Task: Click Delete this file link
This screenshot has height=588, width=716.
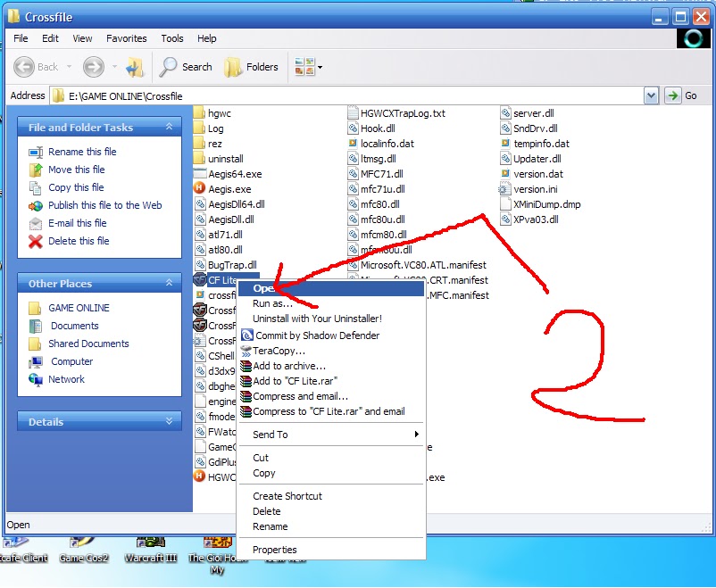Action: (79, 241)
